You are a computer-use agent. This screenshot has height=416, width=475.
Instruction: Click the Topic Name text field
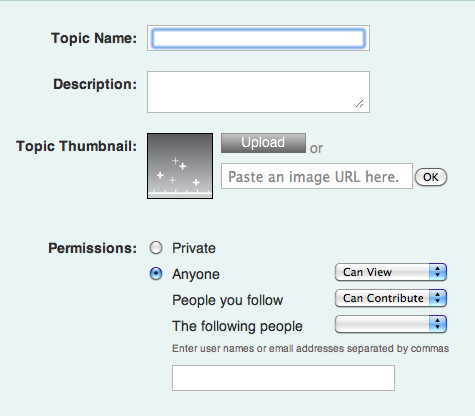point(258,38)
